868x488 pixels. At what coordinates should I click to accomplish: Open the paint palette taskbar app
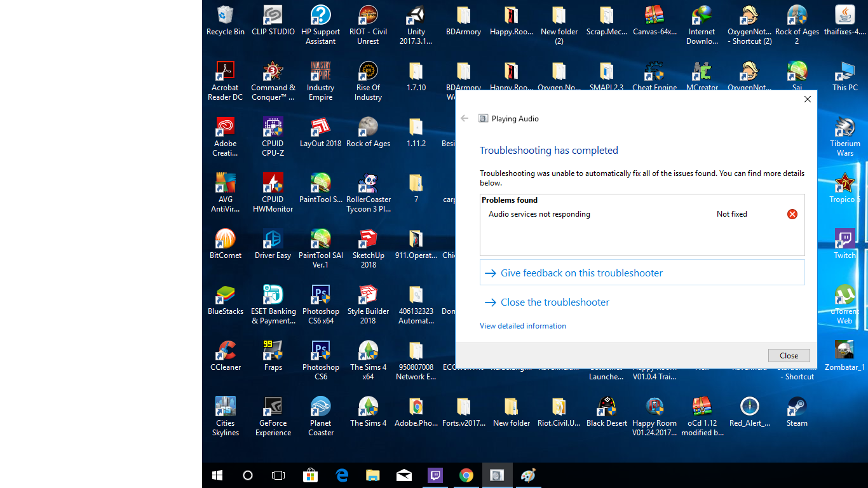point(528,475)
